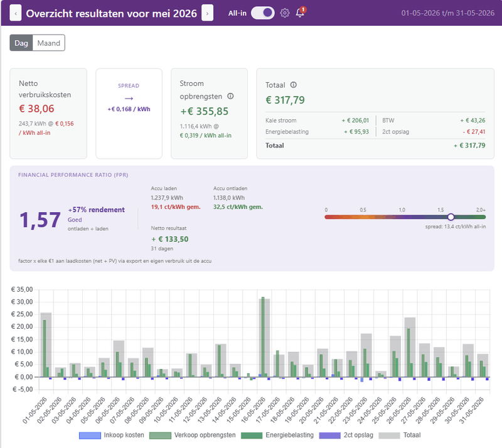Toggle 2ct opslag legend series
The width and height of the screenshot is (502, 448).
346,435
